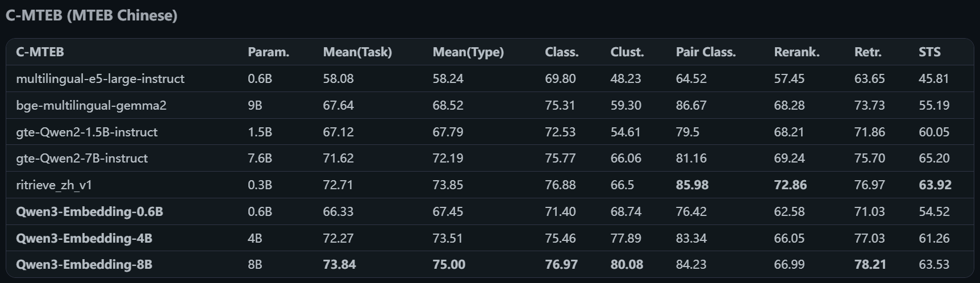
Task: Click the C-MTEB (MTEB Chinese) heading
Action: pos(91,15)
